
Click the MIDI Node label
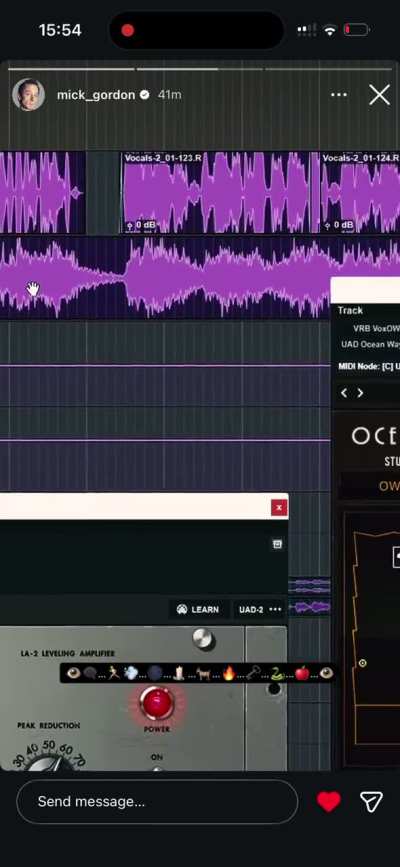point(368,366)
